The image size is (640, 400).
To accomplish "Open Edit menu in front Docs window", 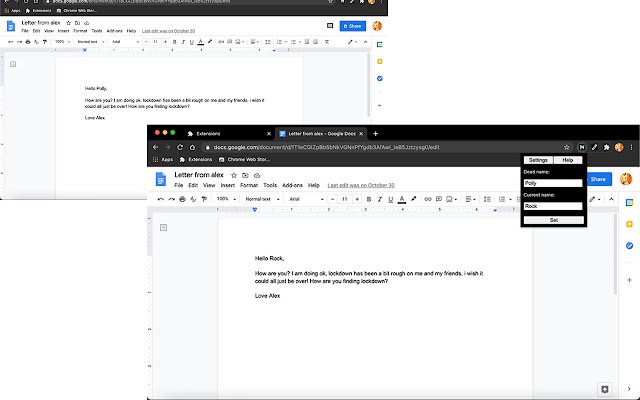I will [x=193, y=185].
